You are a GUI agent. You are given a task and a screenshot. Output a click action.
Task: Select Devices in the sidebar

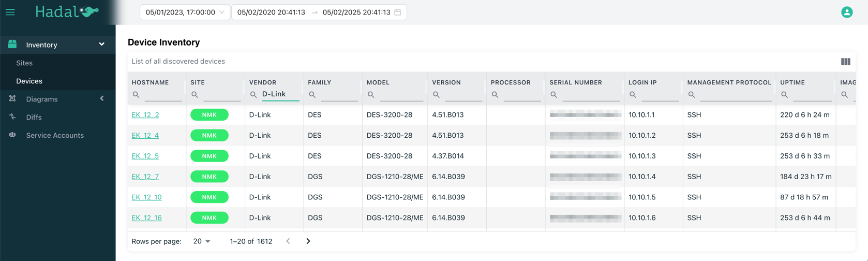click(x=29, y=81)
